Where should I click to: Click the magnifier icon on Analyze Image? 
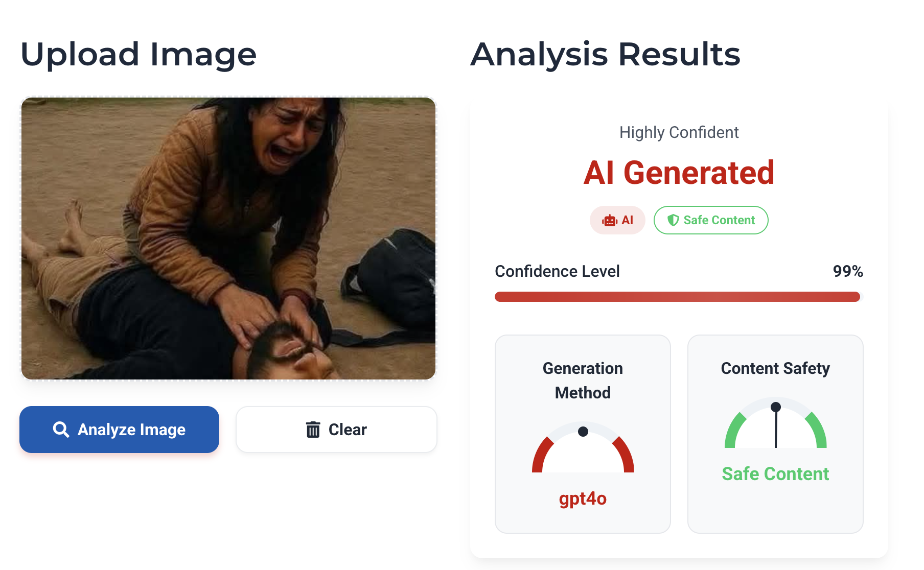(x=61, y=430)
